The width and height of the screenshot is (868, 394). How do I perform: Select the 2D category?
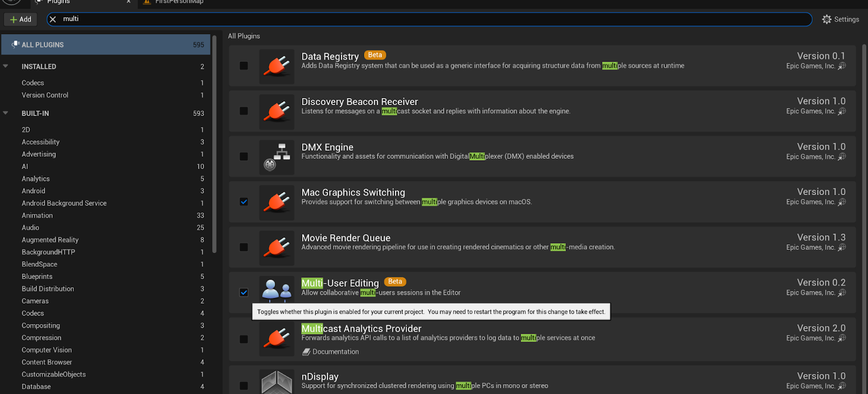click(106, 130)
